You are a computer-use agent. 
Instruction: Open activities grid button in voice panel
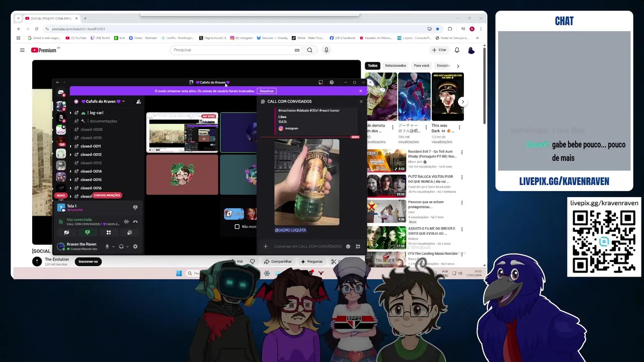[x=108, y=233]
